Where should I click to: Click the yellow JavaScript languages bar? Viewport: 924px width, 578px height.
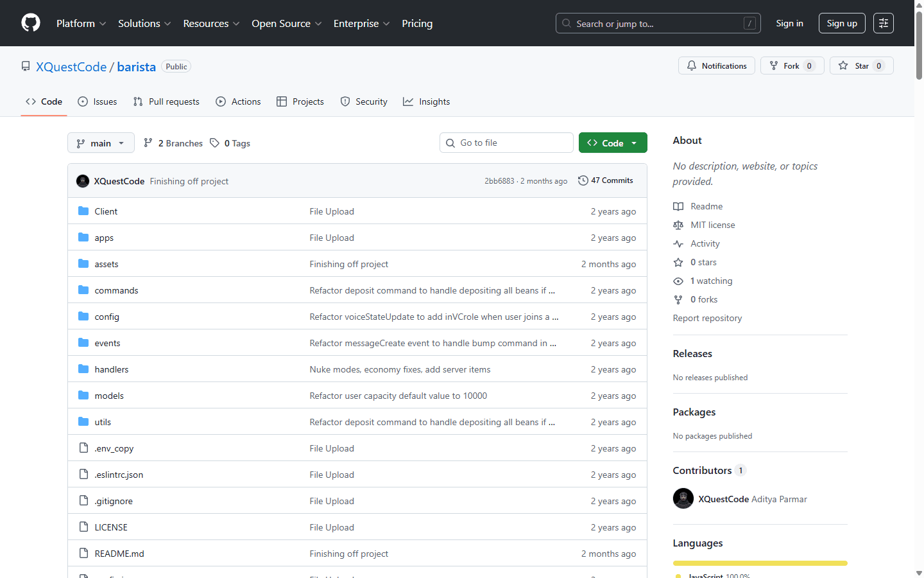(760, 563)
